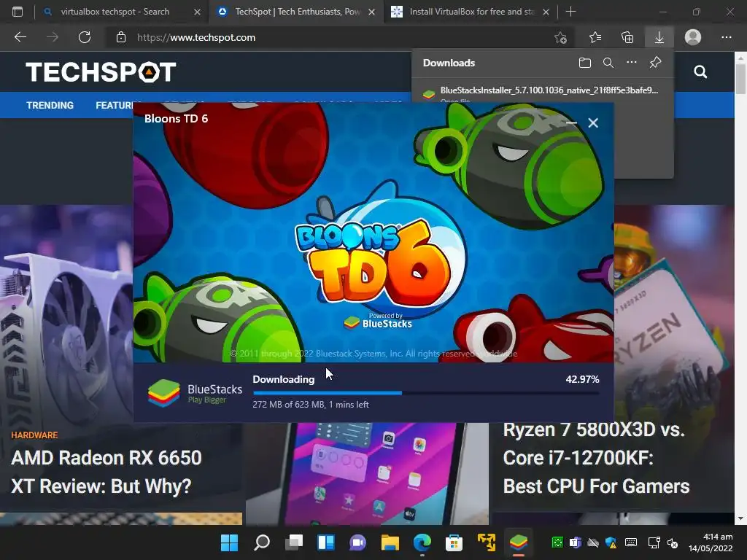Open File Explorer from the taskbar

[390, 542]
